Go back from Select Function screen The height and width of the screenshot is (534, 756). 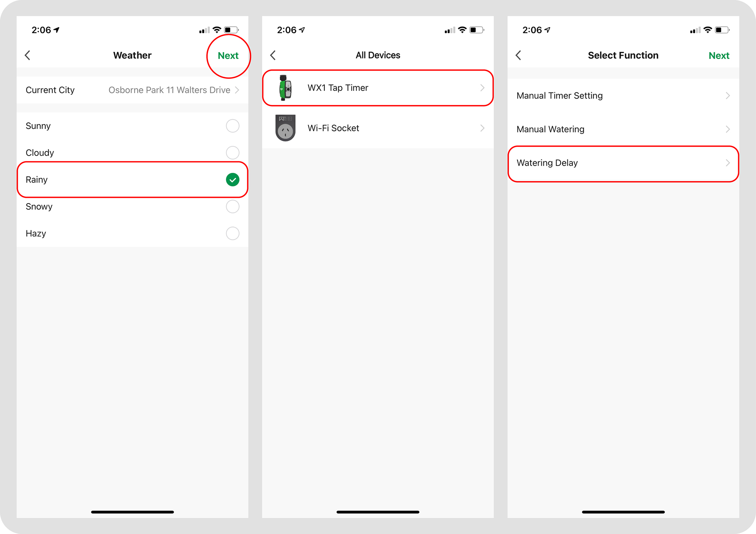(x=518, y=55)
